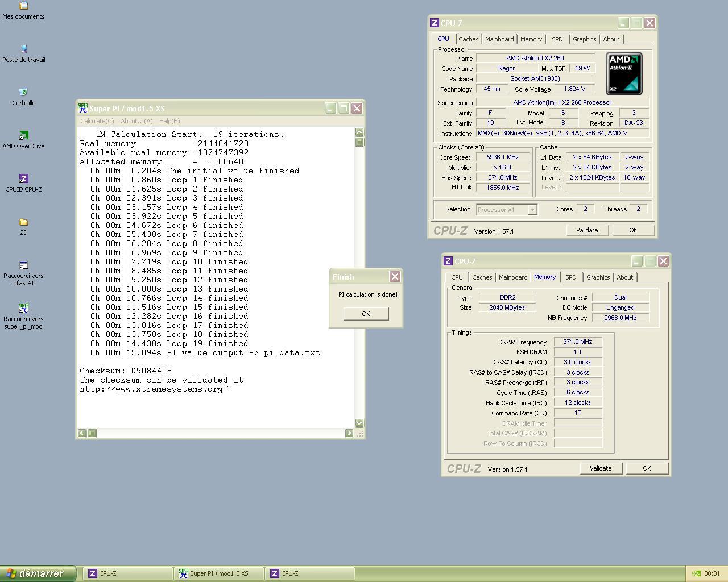Switch to SPD tab in top CPU-Z
728x582 pixels.
click(x=557, y=39)
